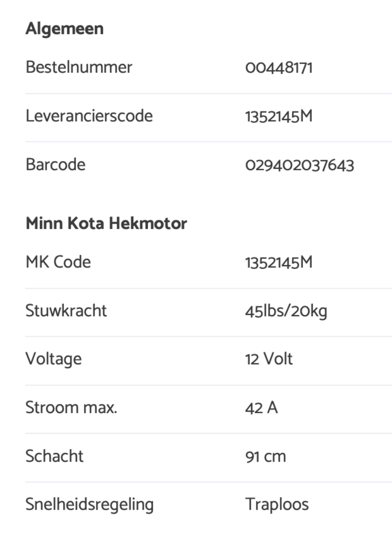This screenshot has height=539, width=392.
Task: Select the Leverancierscode label
Action: 89,116
